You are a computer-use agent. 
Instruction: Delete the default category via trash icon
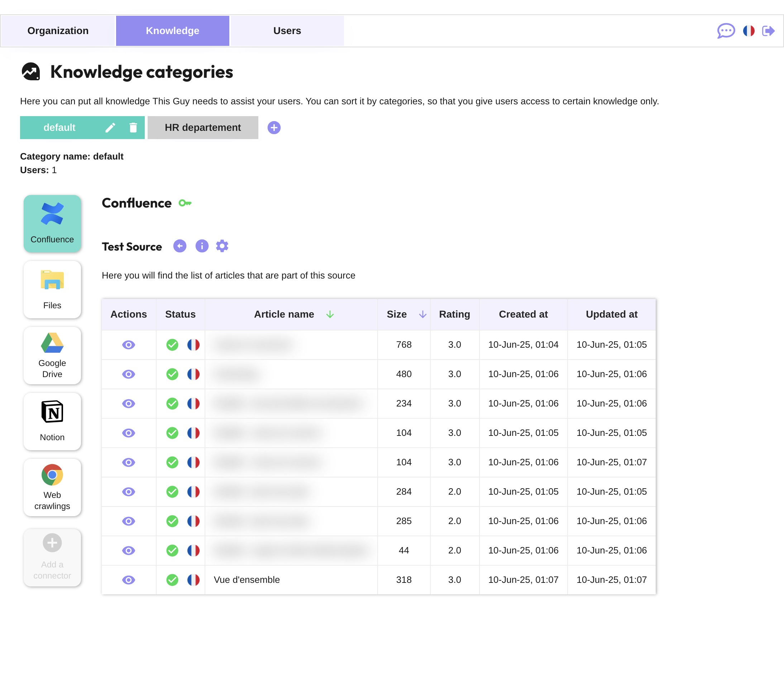(133, 128)
